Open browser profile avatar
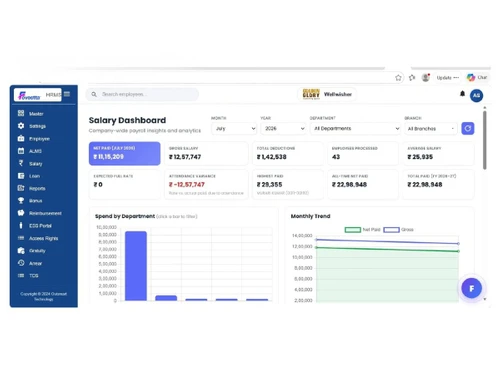500x375 pixels. click(x=425, y=78)
